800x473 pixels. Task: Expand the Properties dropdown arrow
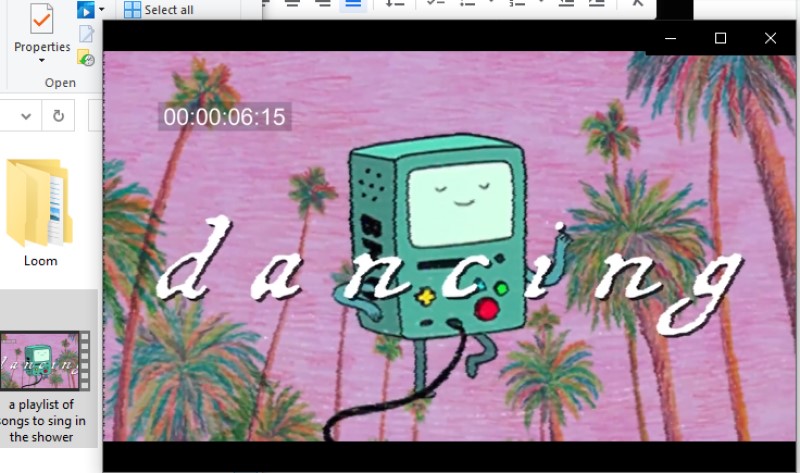(x=41, y=61)
